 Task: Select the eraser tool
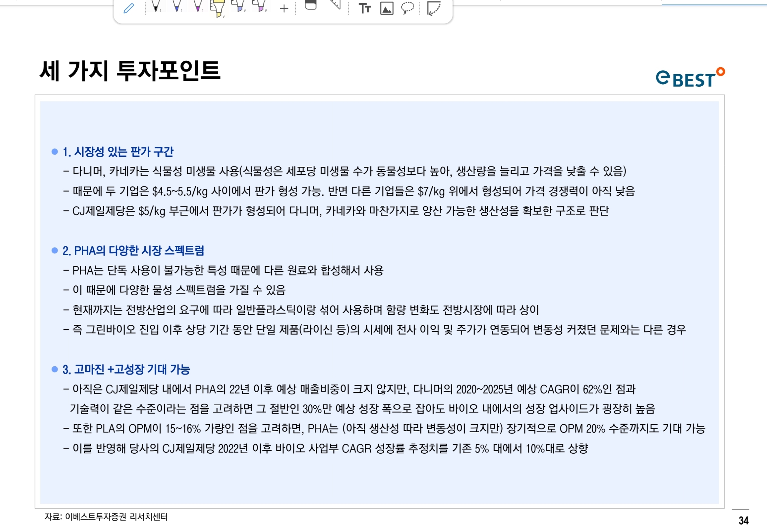[x=311, y=6]
